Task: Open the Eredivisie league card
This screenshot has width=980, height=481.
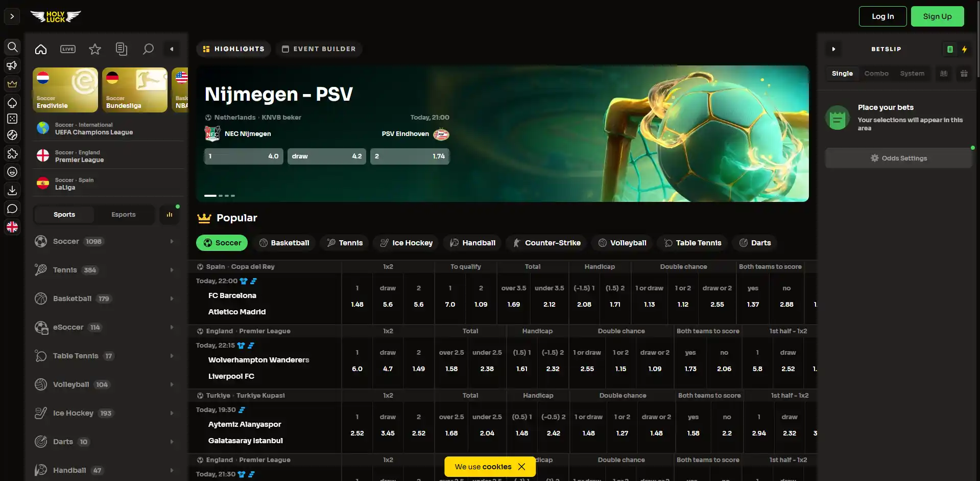Action: (65, 90)
